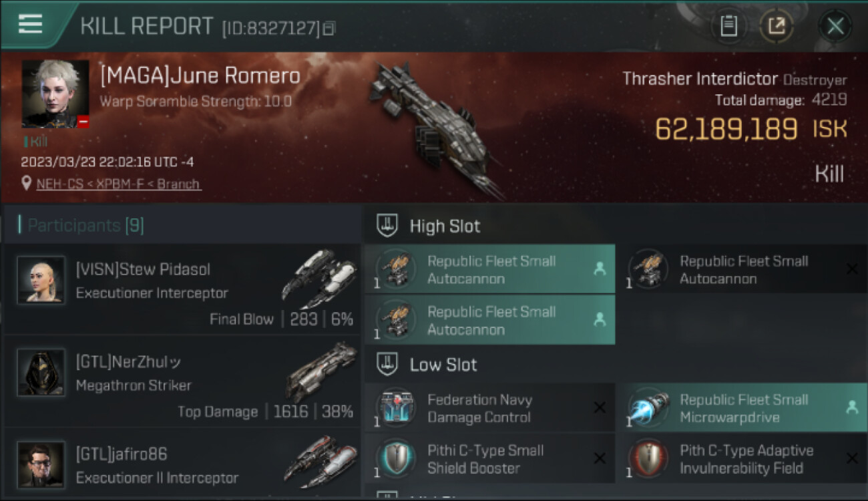Toggle the unhighlighted Republic Fleet Small Autocannon
Screen dimensions: 868x501
[x=742, y=269]
